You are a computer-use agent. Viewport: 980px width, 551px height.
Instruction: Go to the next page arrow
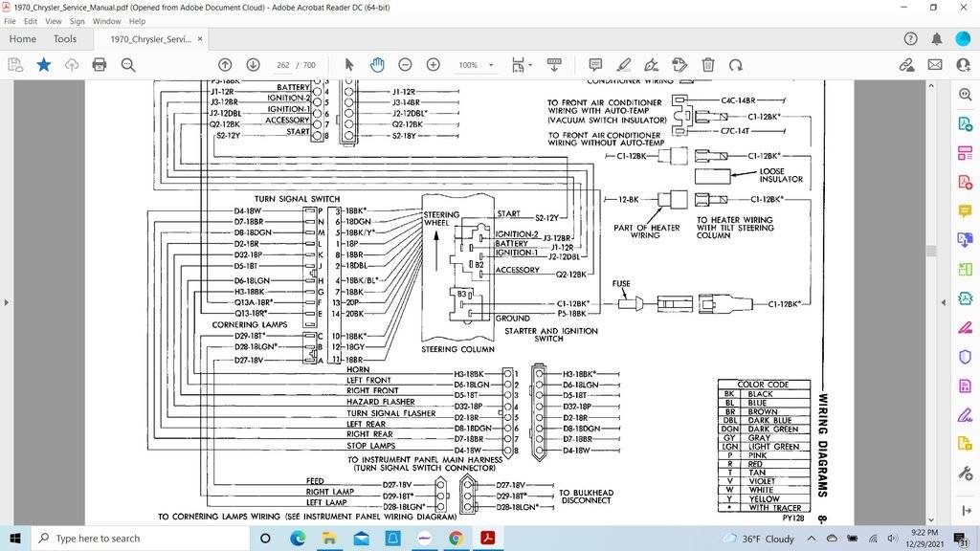(x=253, y=65)
